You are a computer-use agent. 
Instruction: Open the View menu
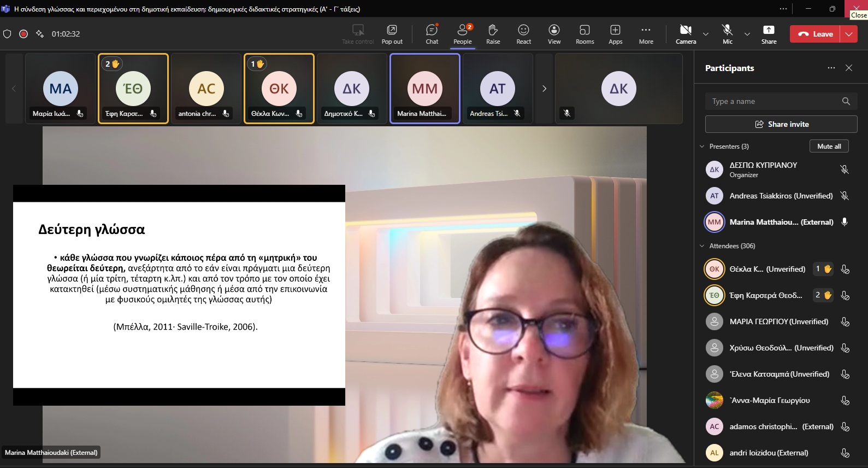(554, 34)
